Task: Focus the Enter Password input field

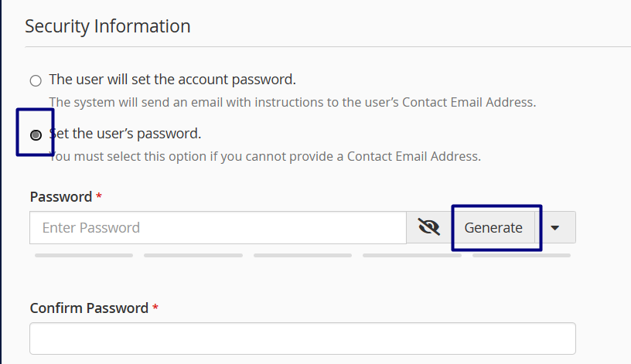Action: pos(218,227)
